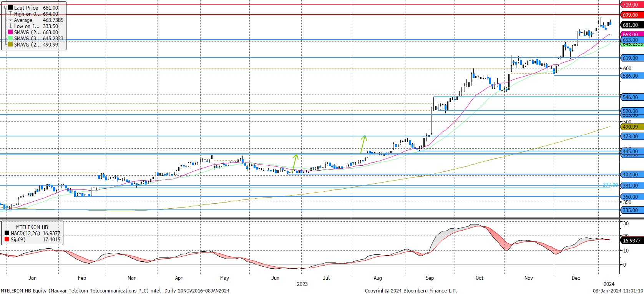Image resolution: width=644 pixels, height=294 pixels.
Task: Click the Feb label on time axis
Action: pyautogui.click(x=82, y=278)
